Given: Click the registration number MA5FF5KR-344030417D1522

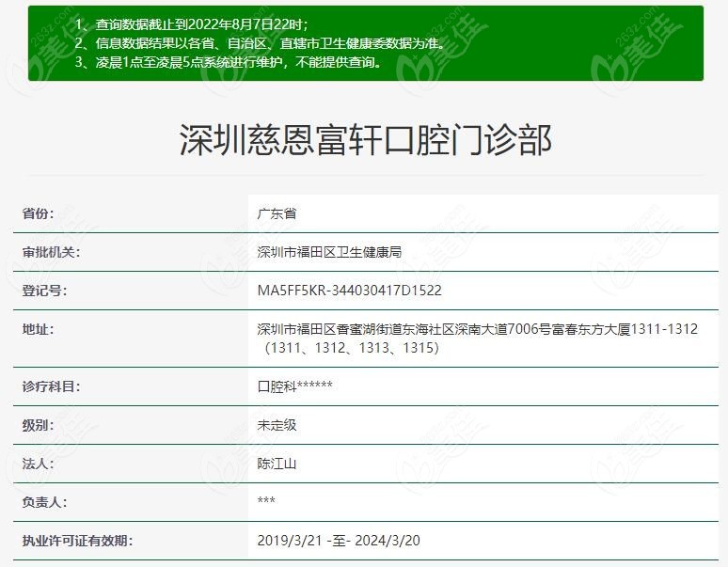Looking at the screenshot, I should point(349,291).
